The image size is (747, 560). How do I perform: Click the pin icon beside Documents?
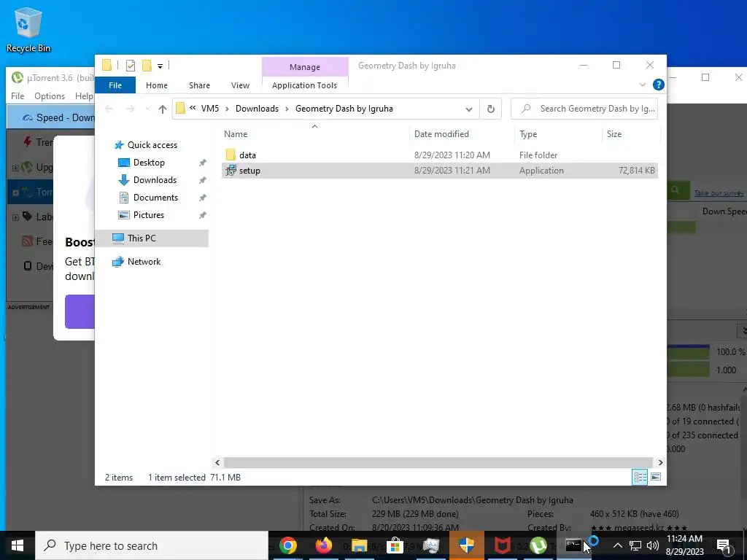click(203, 198)
